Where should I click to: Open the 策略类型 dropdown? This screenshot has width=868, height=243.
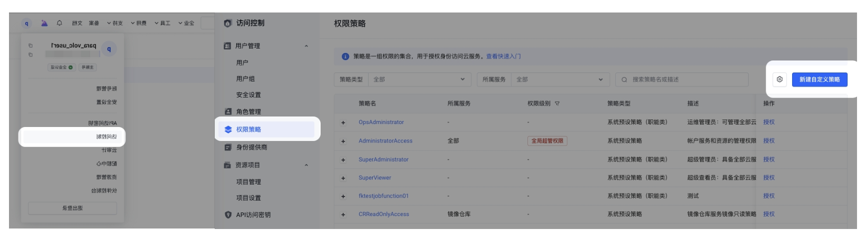coord(419,79)
